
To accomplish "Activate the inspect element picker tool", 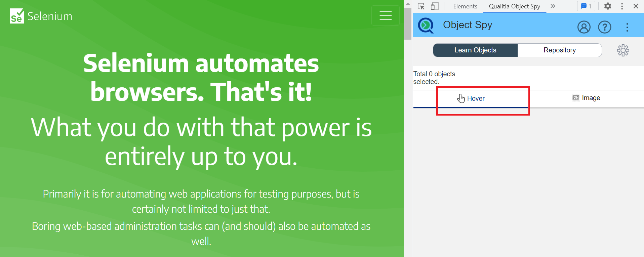I will click(x=421, y=6).
